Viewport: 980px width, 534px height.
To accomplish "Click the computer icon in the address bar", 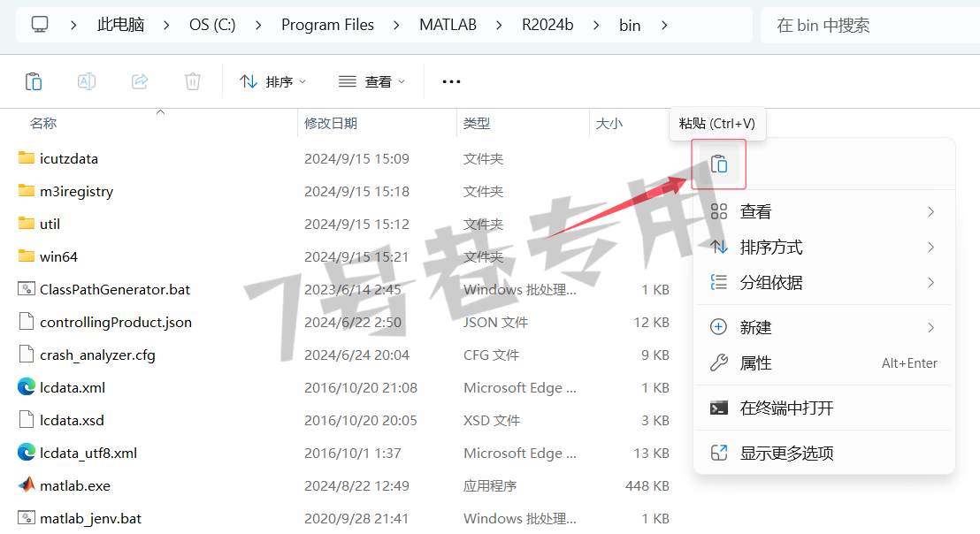I will [40, 25].
